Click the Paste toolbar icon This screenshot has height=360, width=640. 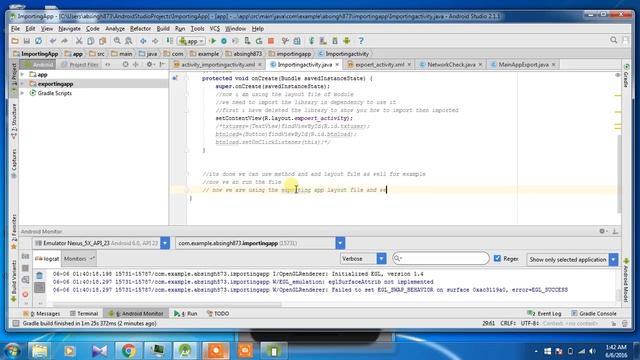click(102, 41)
